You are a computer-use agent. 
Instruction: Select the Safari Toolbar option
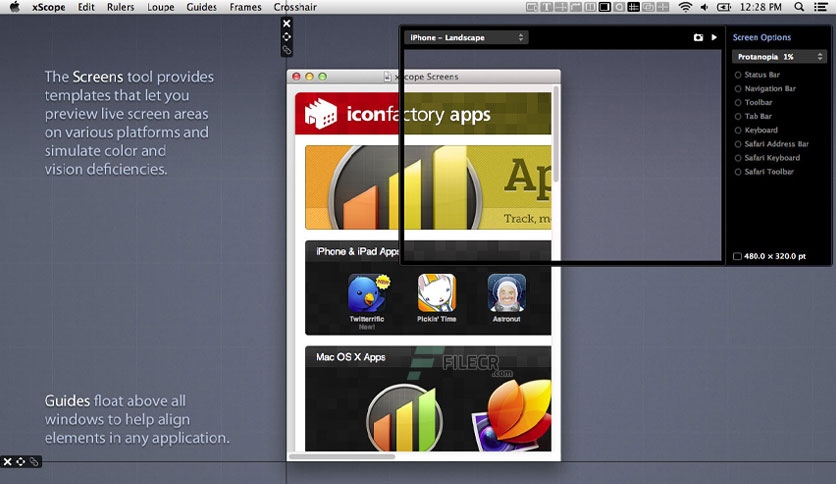764,172
